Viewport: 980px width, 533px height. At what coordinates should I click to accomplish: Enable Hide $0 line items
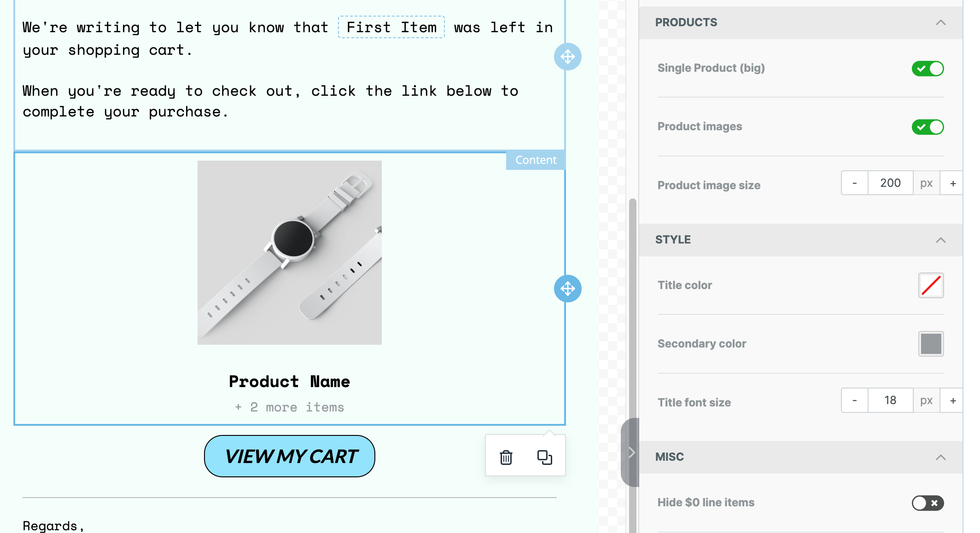pyautogui.click(x=927, y=503)
